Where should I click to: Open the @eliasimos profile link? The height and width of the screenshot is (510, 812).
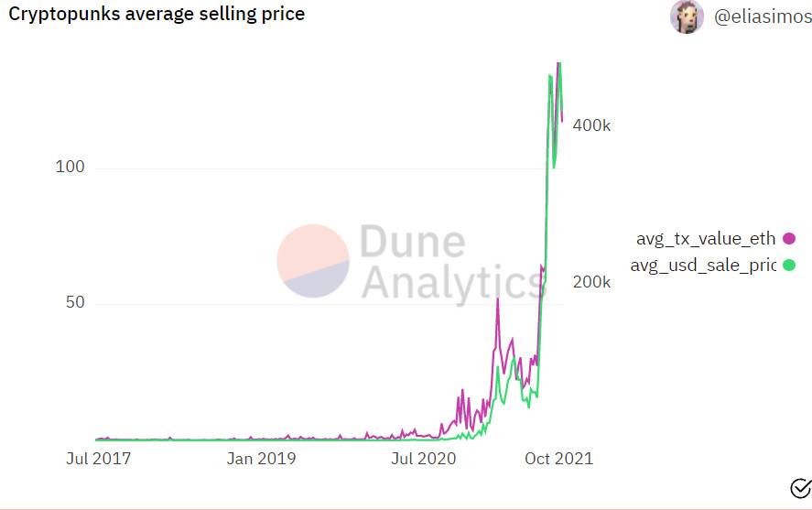click(x=762, y=16)
